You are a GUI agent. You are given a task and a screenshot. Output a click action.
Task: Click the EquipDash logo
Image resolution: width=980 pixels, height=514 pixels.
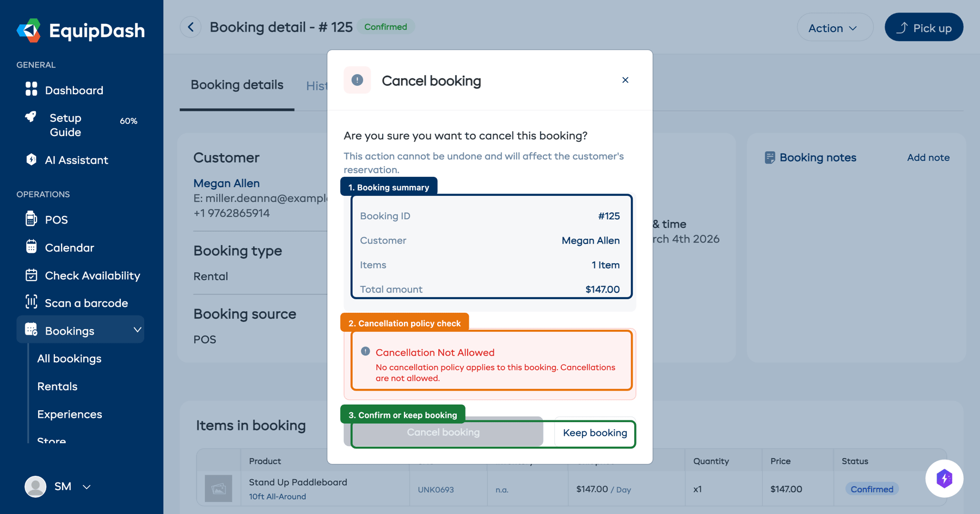click(82, 31)
